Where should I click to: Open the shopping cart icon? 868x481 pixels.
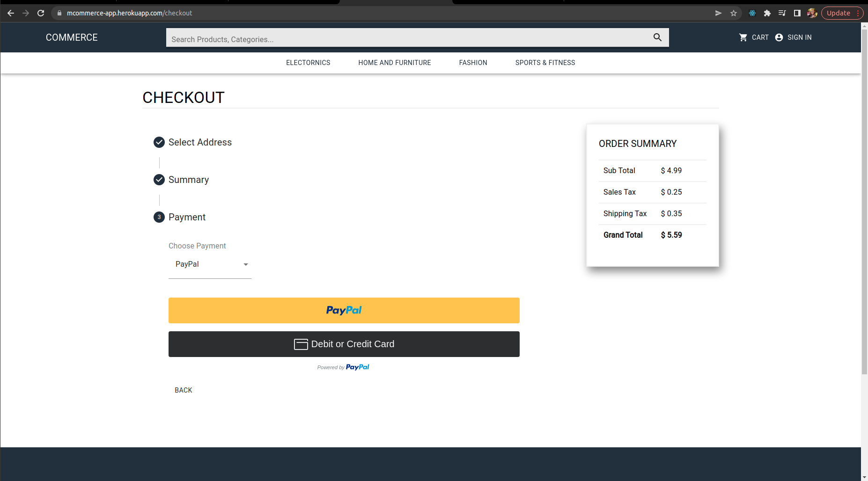(x=743, y=37)
